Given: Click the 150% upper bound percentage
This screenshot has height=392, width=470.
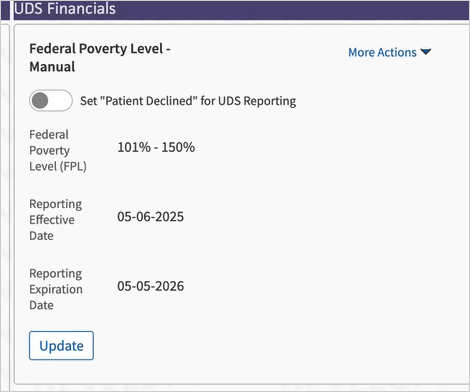Looking at the screenshot, I should (178, 147).
